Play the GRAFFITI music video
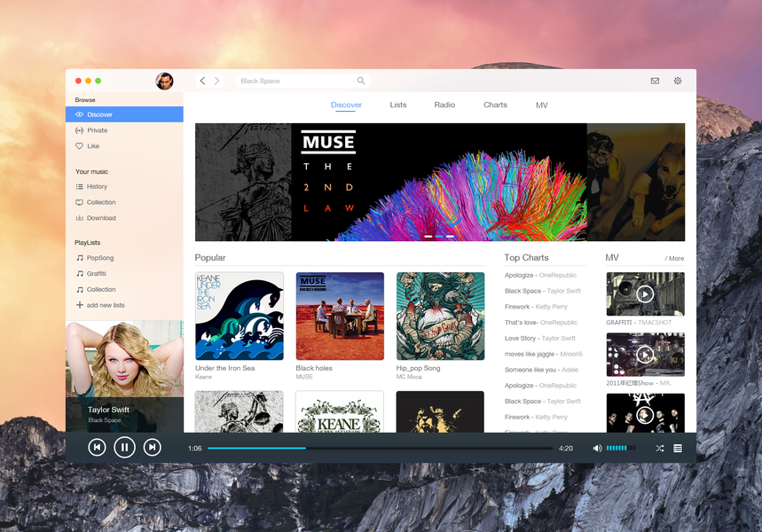Image resolution: width=762 pixels, height=532 pixels. (645, 294)
